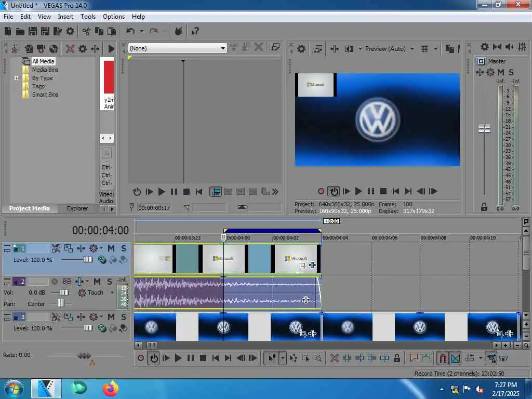The height and width of the screenshot is (399, 532).
Task: Lock event with padlock icon
Action: (x=396, y=358)
